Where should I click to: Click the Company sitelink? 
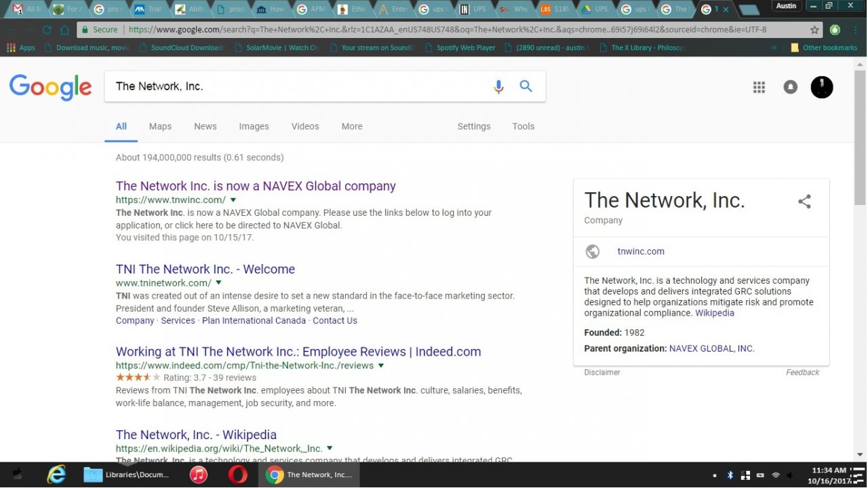pos(135,320)
